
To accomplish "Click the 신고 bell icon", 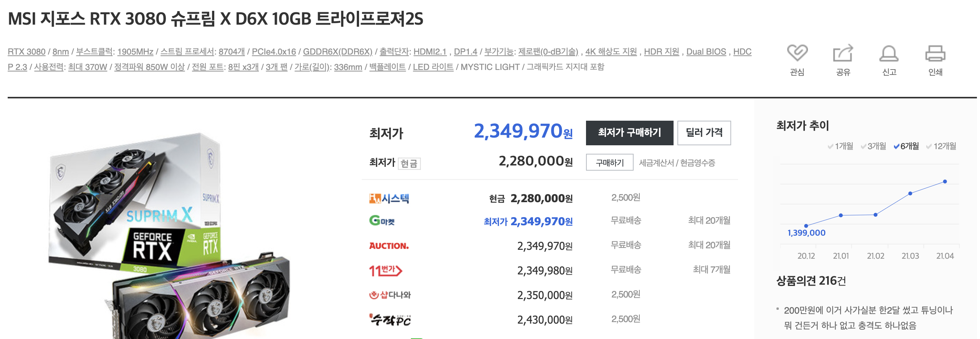I will point(889,53).
